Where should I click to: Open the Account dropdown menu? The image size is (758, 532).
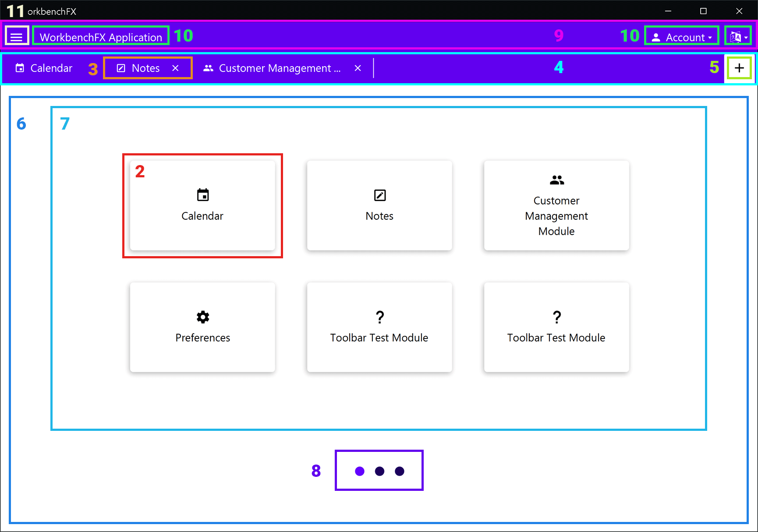pos(682,37)
